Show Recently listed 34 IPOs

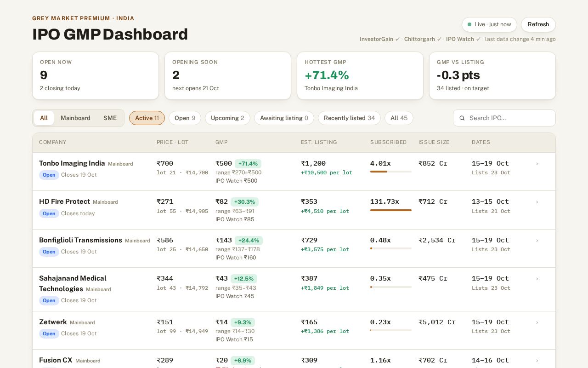349,118
